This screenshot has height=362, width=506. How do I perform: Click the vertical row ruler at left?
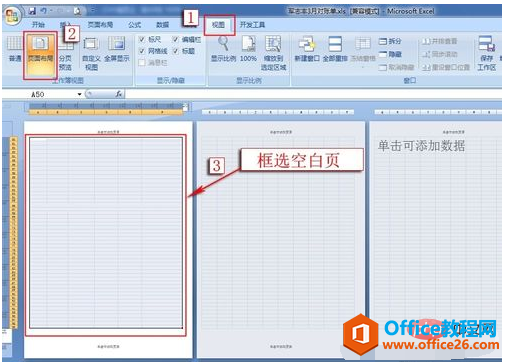pyautogui.click(x=14, y=232)
